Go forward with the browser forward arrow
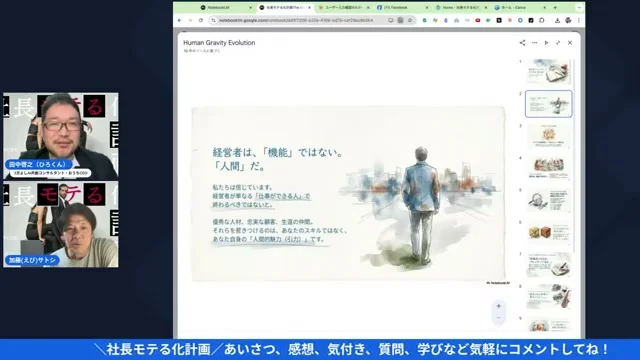The image size is (640, 360). click(190, 20)
